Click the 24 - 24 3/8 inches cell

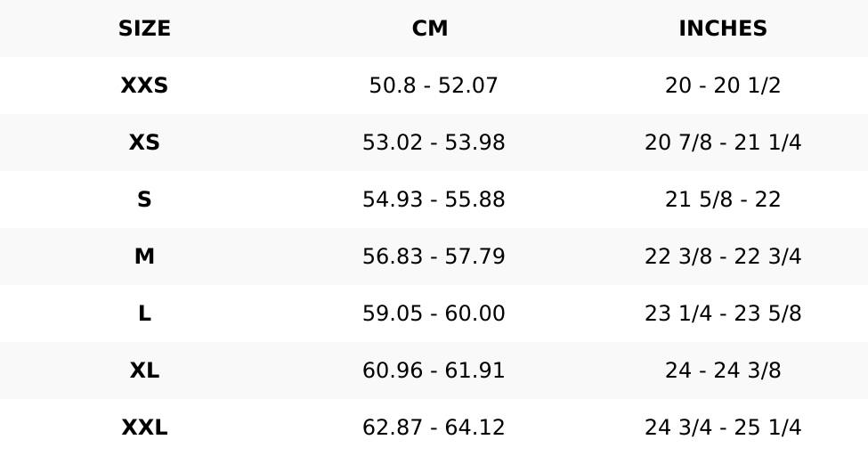(x=722, y=370)
